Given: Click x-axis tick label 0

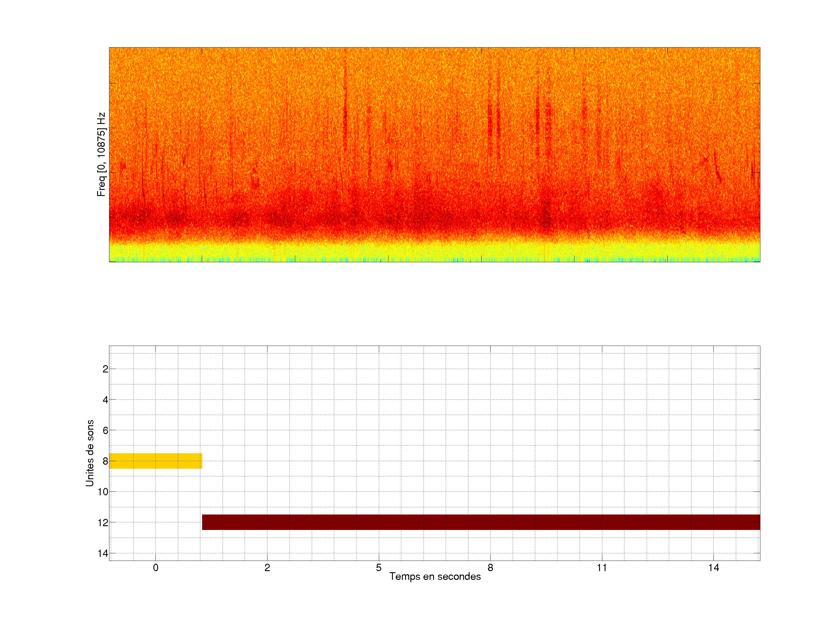Looking at the screenshot, I should (155, 568).
